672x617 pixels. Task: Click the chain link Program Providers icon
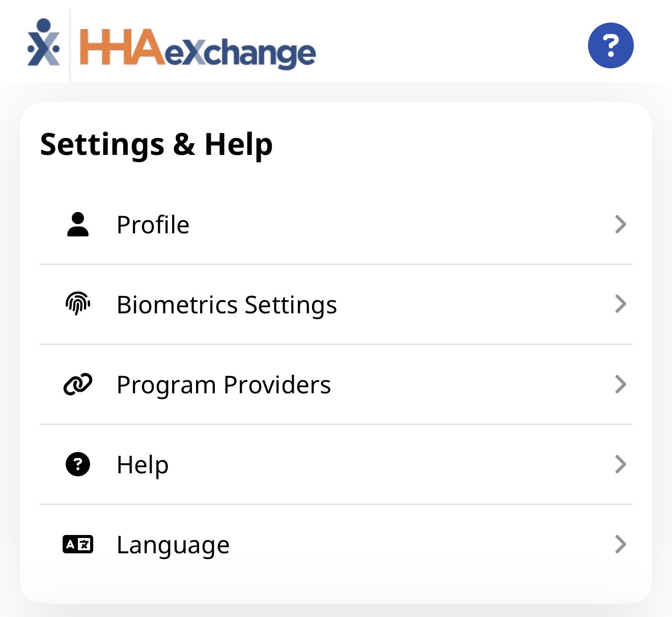tap(78, 385)
